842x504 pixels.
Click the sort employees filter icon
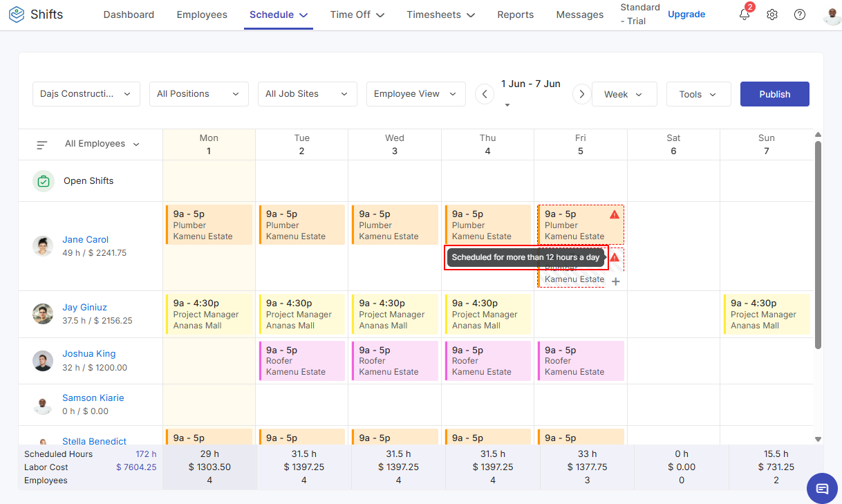tap(42, 144)
